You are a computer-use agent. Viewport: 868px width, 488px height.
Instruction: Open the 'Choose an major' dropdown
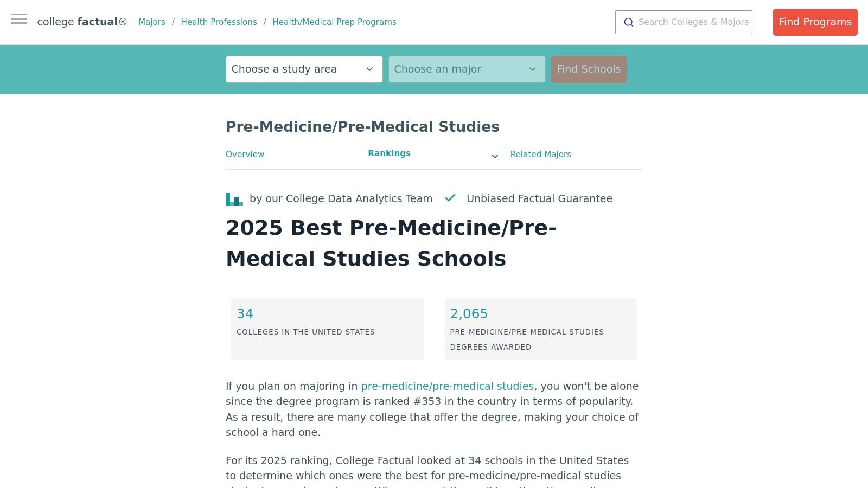[x=467, y=69]
